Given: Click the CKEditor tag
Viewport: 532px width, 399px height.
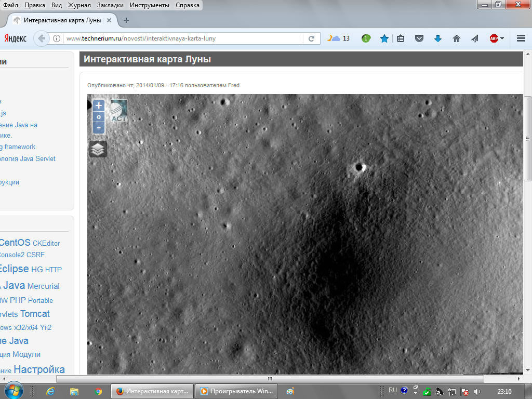Looking at the screenshot, I should [x=46, y=243].
